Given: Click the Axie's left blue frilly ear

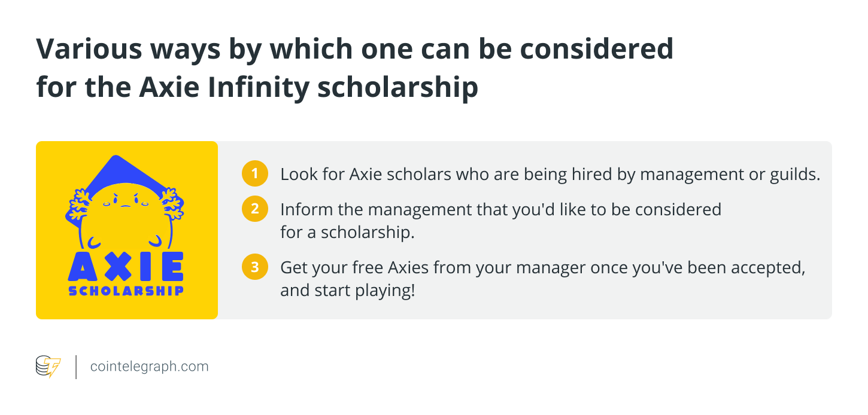Looking at the screenshot, I should [79, 206].
